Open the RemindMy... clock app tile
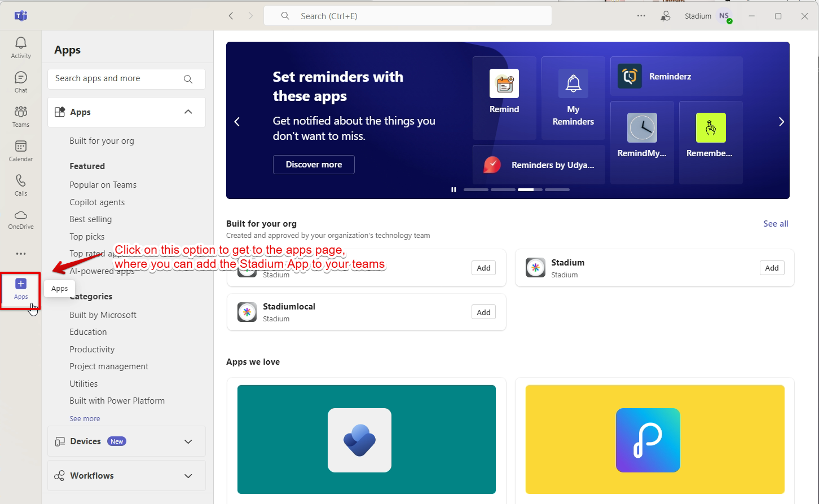 pos(642,143)
